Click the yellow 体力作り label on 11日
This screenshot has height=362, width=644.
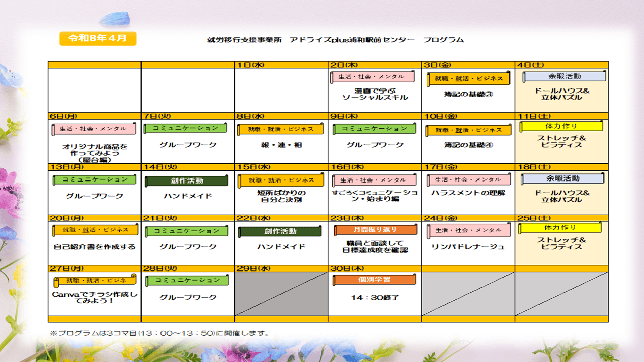pyautogui.click(x=561, y=126)
